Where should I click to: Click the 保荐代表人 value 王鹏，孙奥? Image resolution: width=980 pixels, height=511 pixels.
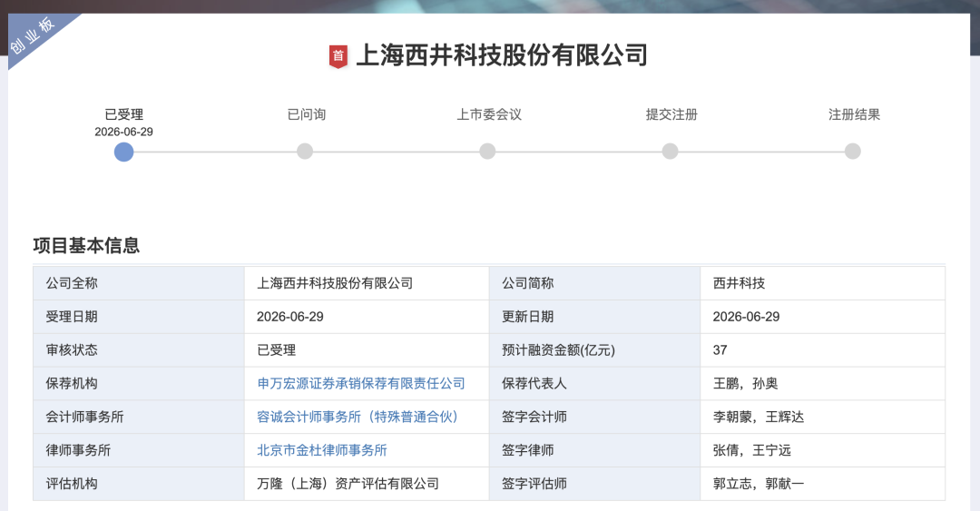coord(746,383)
